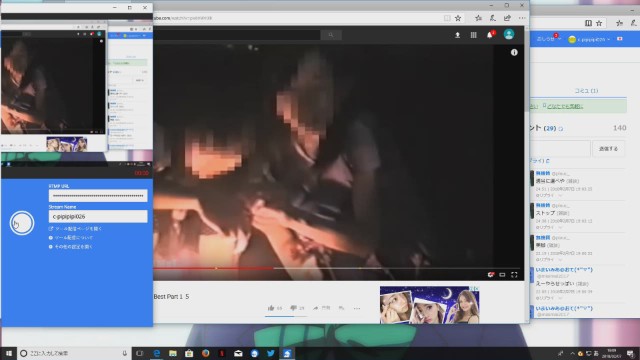The height and width of the screenshot is (360, 640).
Task: Click the comment send button
Action: coord(608,149)
